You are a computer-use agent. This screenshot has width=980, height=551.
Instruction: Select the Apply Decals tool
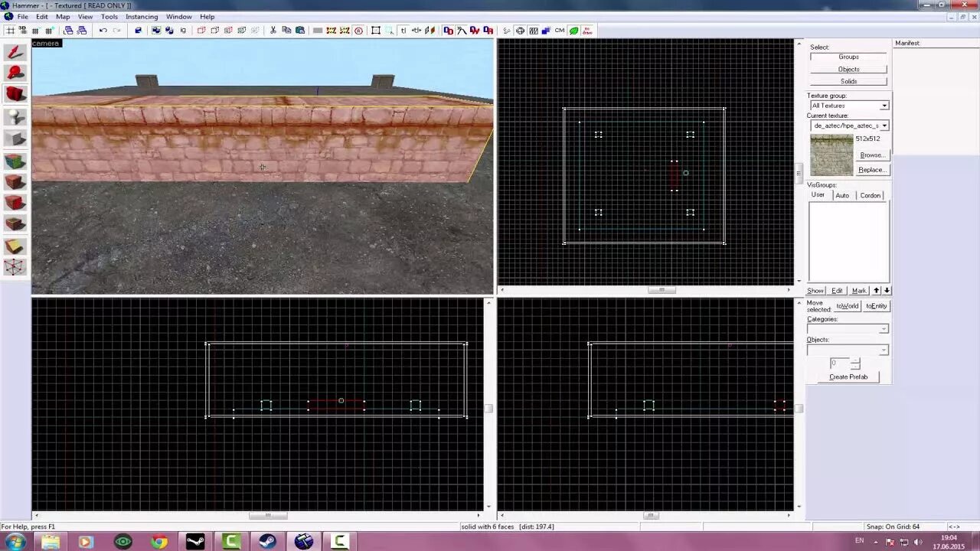[x=15, y=203]
